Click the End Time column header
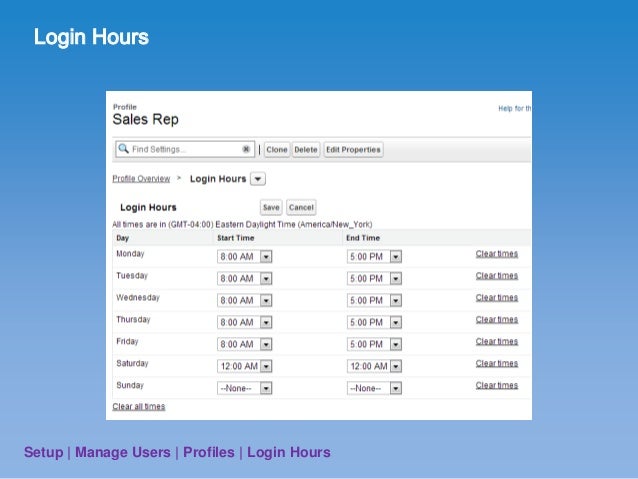The height and width of the screenshot is (479, 638). pyautogui.click(x=363, y=238)
